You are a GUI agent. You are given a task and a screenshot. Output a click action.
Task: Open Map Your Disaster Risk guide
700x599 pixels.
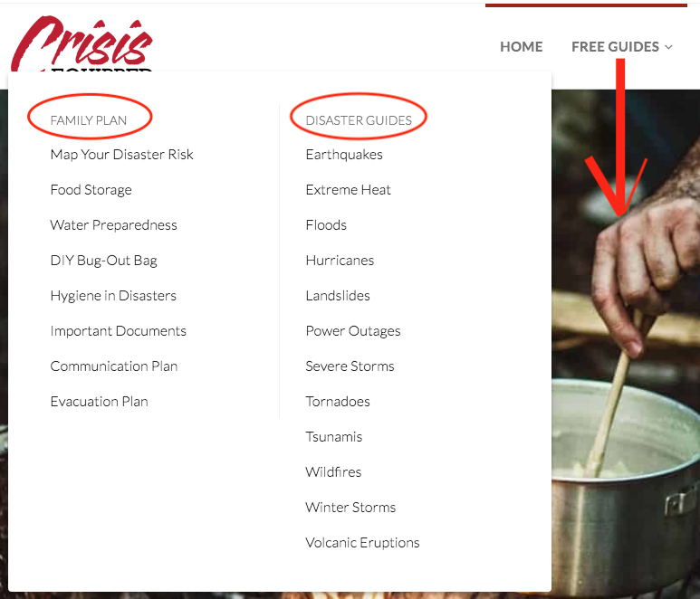(x=122, y=155)
